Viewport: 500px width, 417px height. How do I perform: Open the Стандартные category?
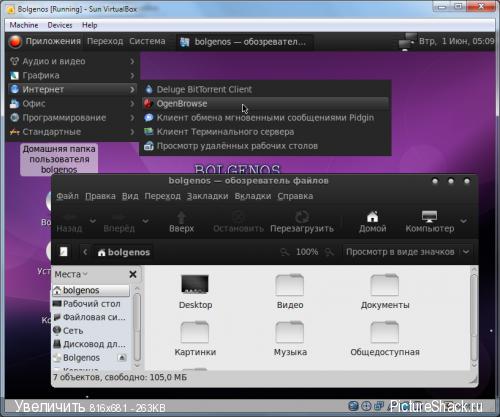72,132
